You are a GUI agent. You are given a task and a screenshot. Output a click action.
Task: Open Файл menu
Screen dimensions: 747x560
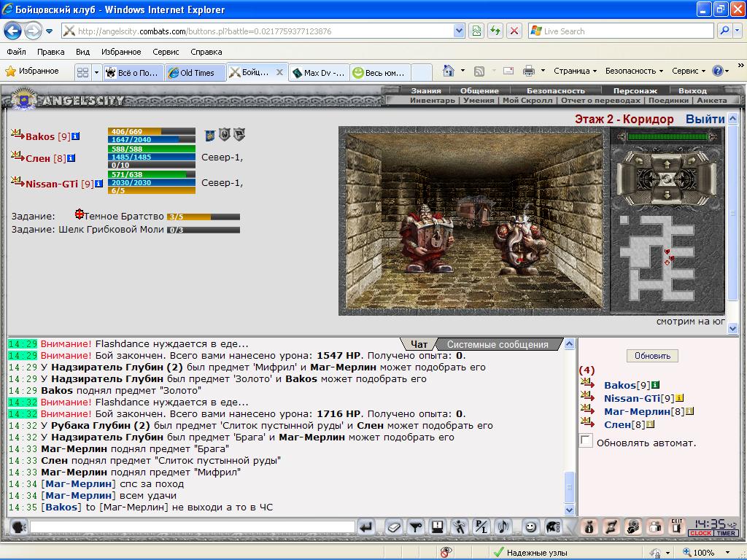coord(17,52)
